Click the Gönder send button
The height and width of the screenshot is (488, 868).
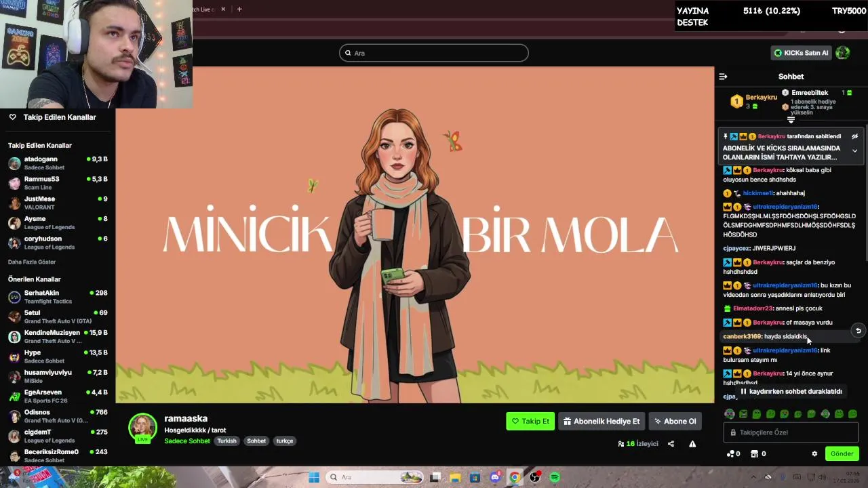[842, 453]
